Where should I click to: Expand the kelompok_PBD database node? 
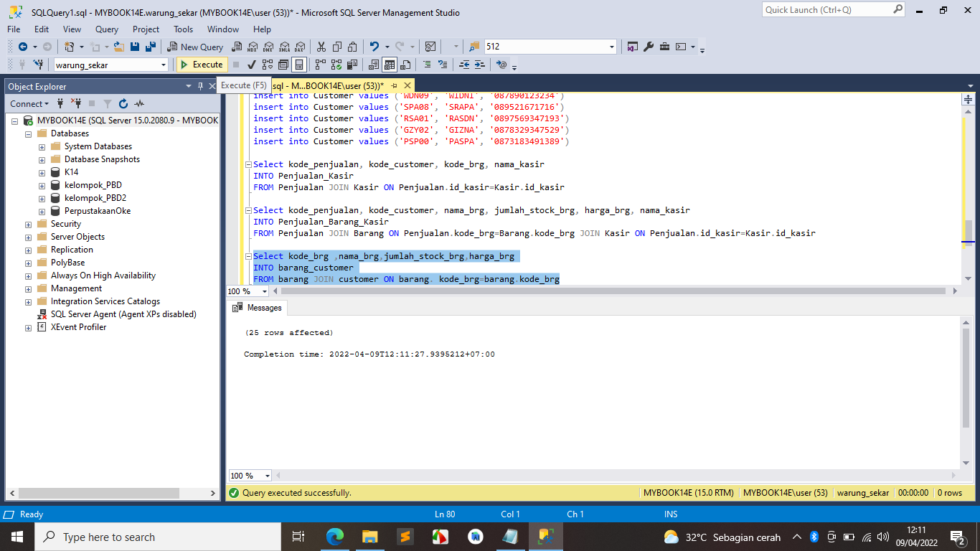tap(42, 185)
